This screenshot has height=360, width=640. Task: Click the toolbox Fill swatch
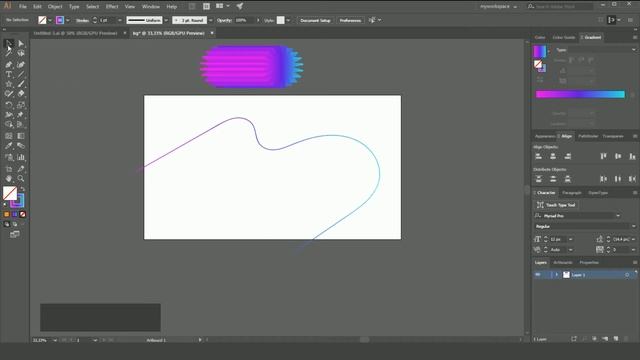click(9, 193)
